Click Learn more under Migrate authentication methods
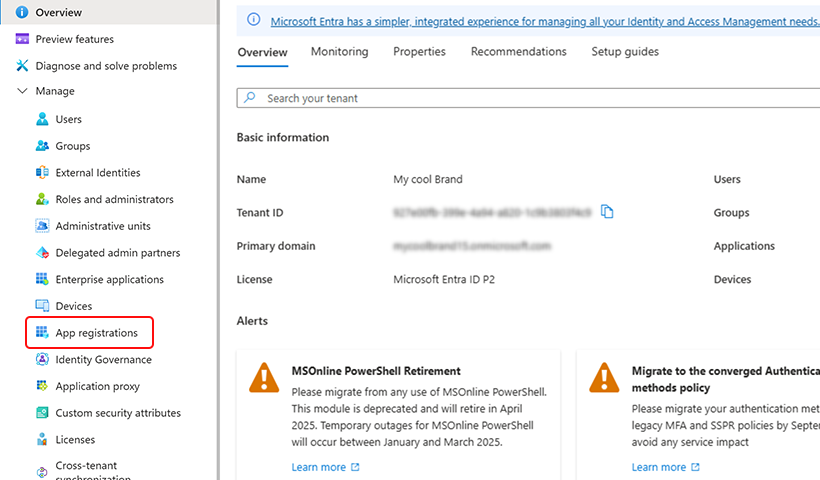This screenshot has height=480, width=820. 658,467
